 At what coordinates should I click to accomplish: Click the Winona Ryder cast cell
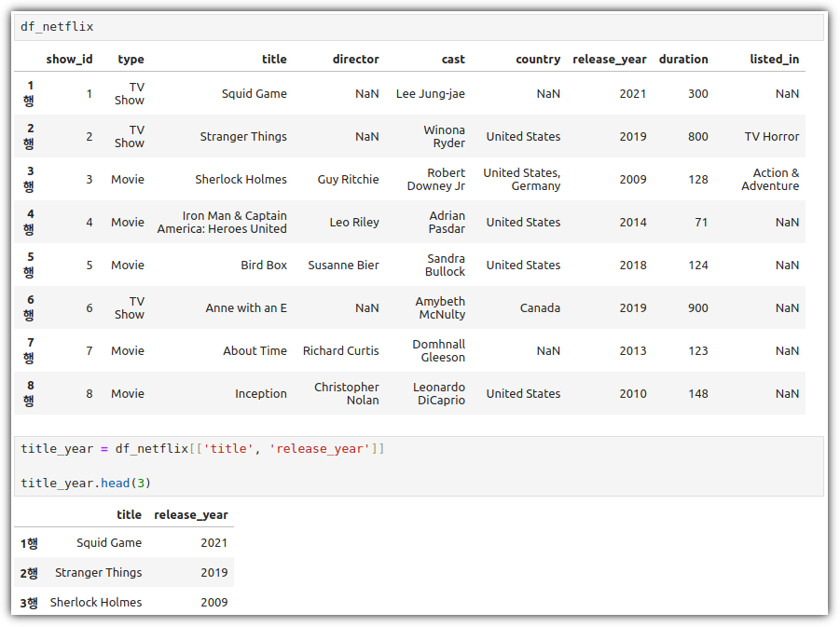click(x=444, y=137)
